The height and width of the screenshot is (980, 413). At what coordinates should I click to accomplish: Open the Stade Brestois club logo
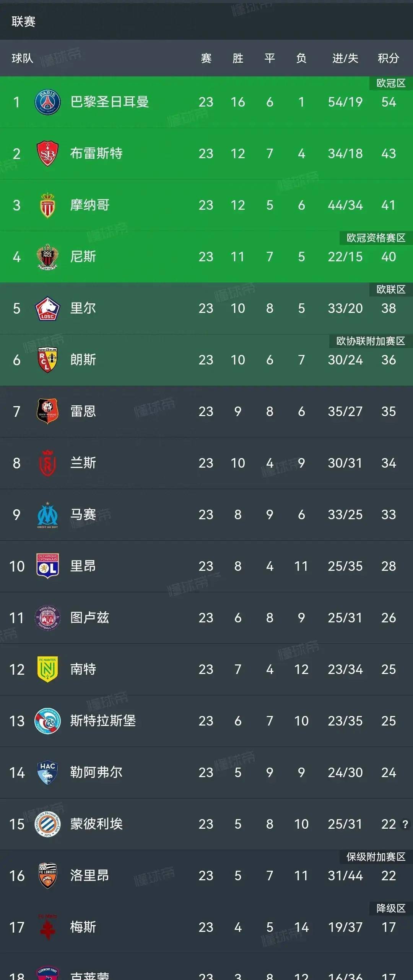pyautogui.click(x=47, y=154)
